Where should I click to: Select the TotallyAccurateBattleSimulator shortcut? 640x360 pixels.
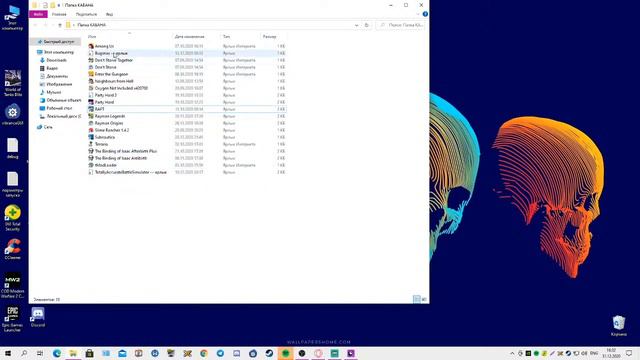pos(130,172)
